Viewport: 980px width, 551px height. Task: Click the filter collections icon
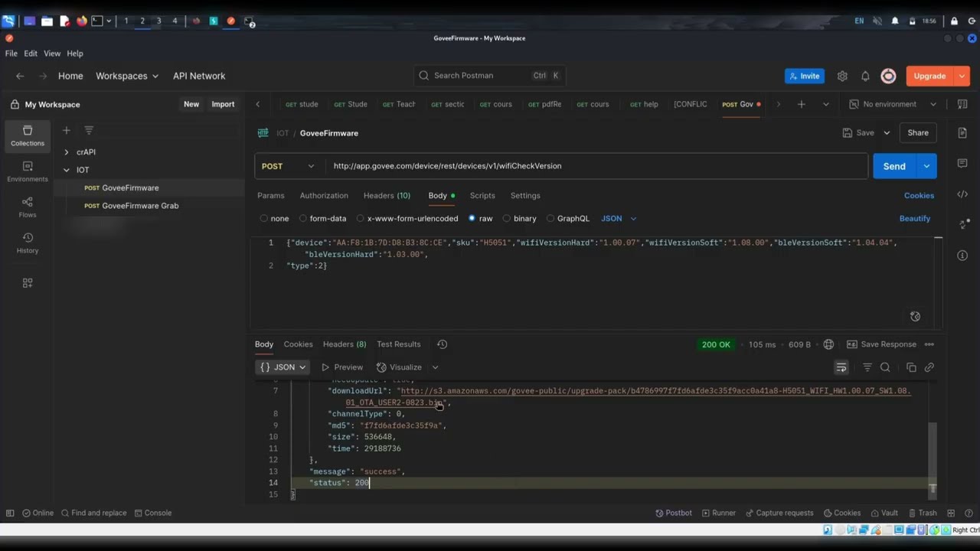point(89,130)
